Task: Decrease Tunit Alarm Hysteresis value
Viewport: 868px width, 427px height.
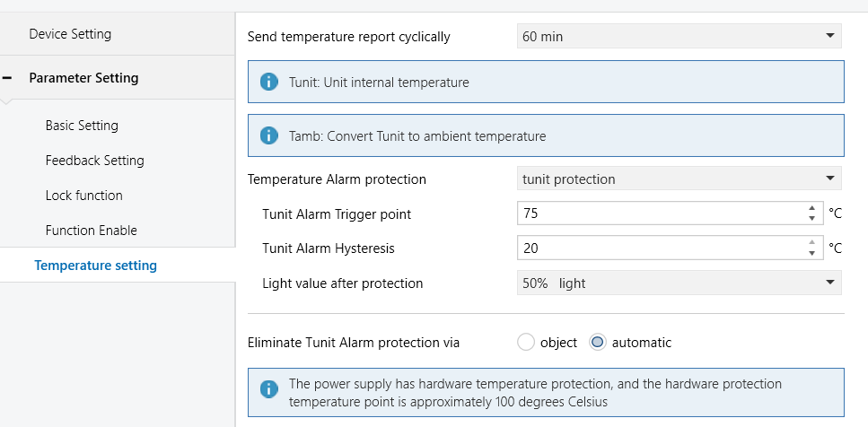Action: click(811, 253)
